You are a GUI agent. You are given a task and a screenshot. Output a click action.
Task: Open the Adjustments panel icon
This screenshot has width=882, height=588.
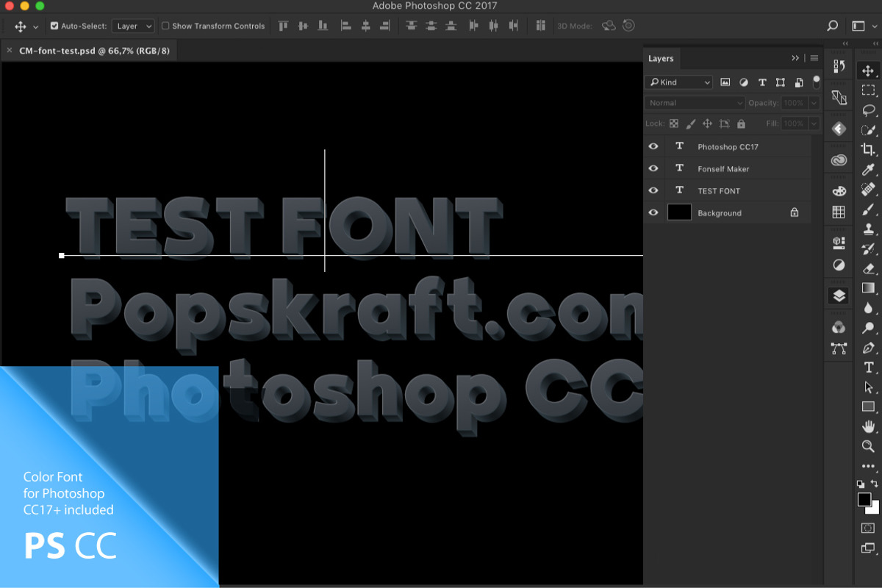click(839, 265)
